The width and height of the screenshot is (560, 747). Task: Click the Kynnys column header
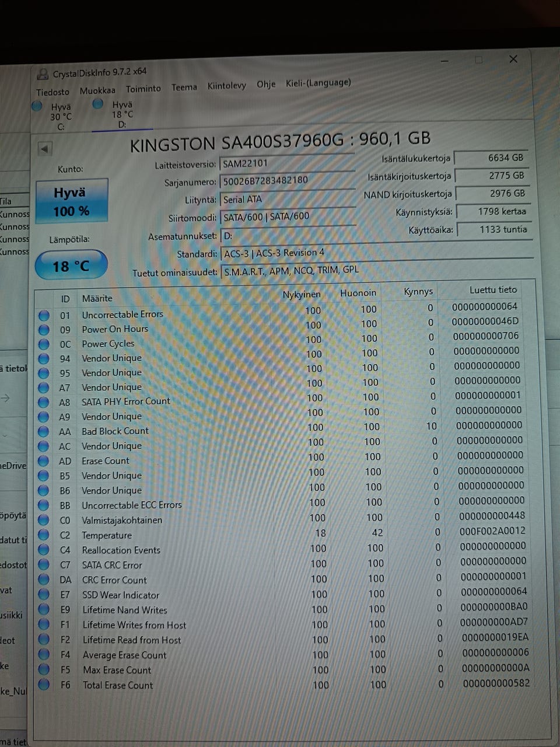coord(418,291)
